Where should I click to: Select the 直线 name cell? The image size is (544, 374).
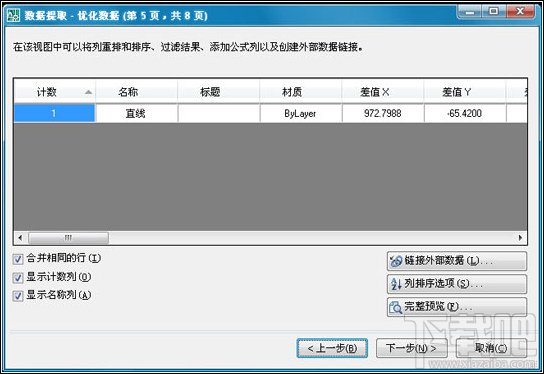tap(136, 113)
